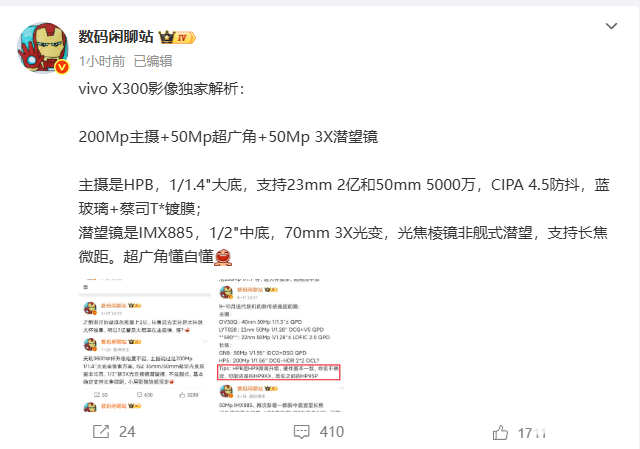Image resolution: width=640 pixels, height=449 pixels.
Task: Click the repost count 24
Action: tap(127, 432)
